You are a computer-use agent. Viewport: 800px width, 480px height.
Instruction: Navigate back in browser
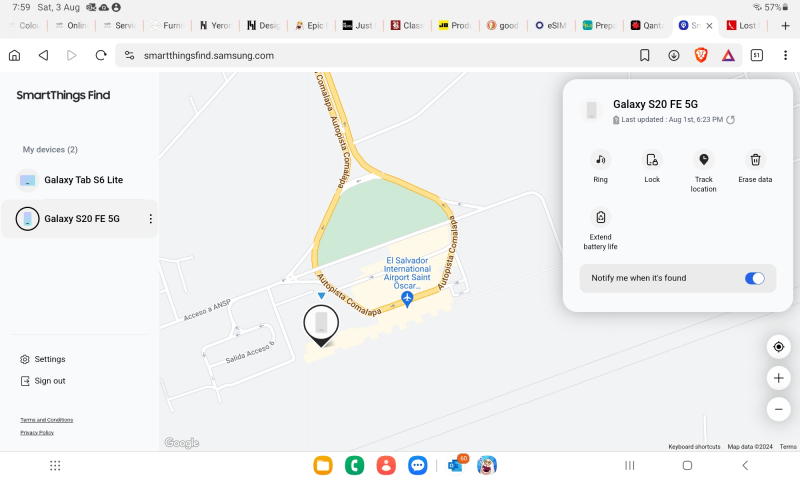point(43,56)
